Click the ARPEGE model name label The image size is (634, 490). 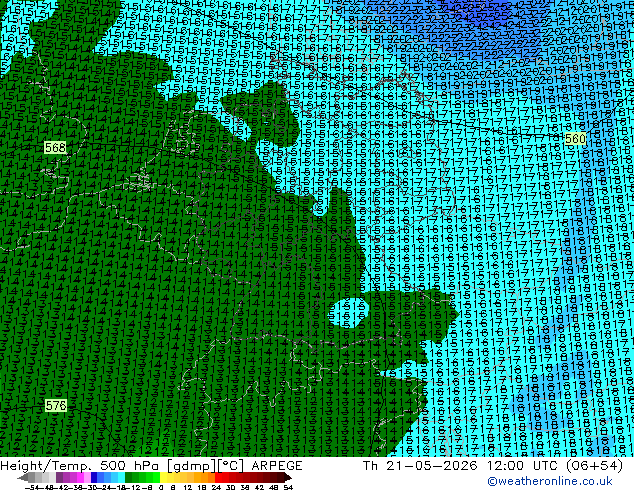pyautogui.click(x=277, y=466)
